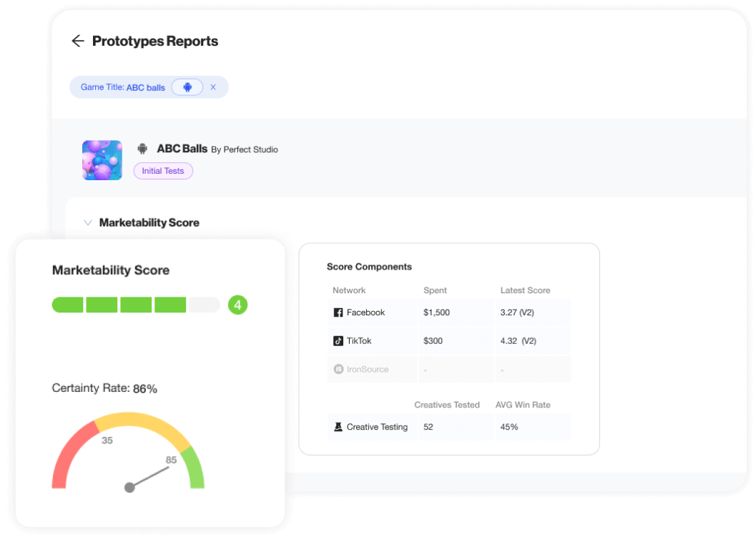
Task: Click the Marketability Score progress bar
Action: [136, 305]
